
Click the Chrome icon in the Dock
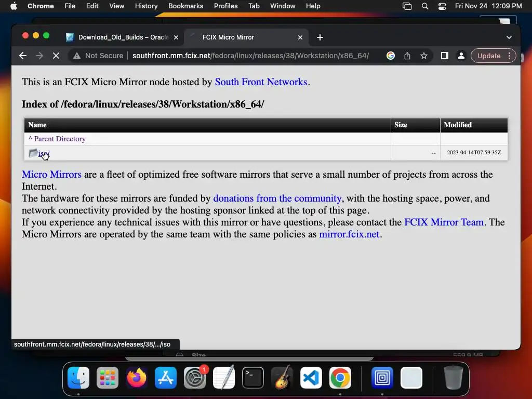[x=340, y=378]
